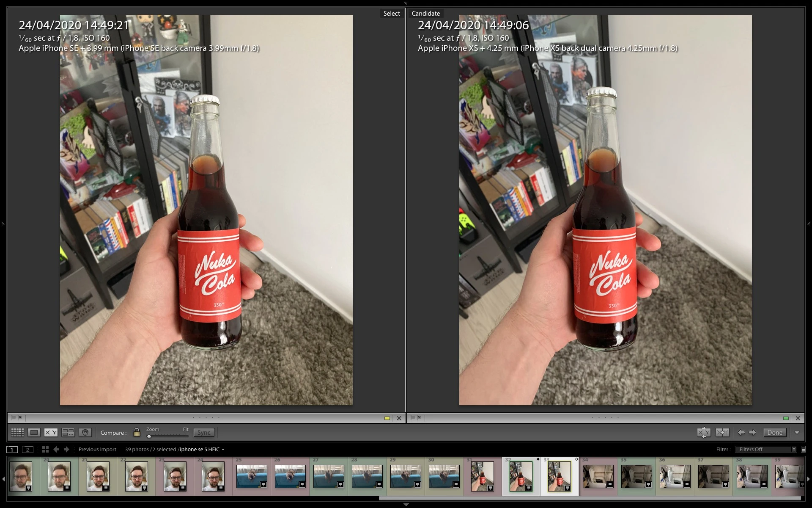The image size is (812, 508).
Task: Click the Sync button
Action: [x=204, y=432]
